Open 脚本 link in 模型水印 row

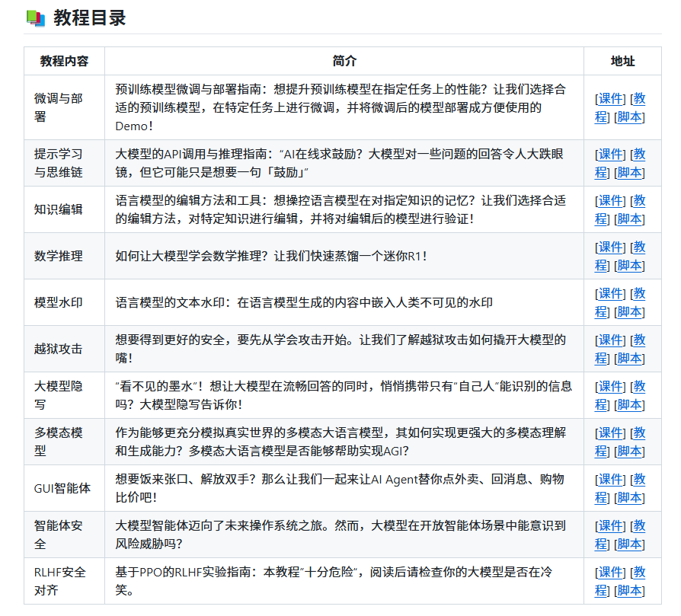click(x=629, y=312)
